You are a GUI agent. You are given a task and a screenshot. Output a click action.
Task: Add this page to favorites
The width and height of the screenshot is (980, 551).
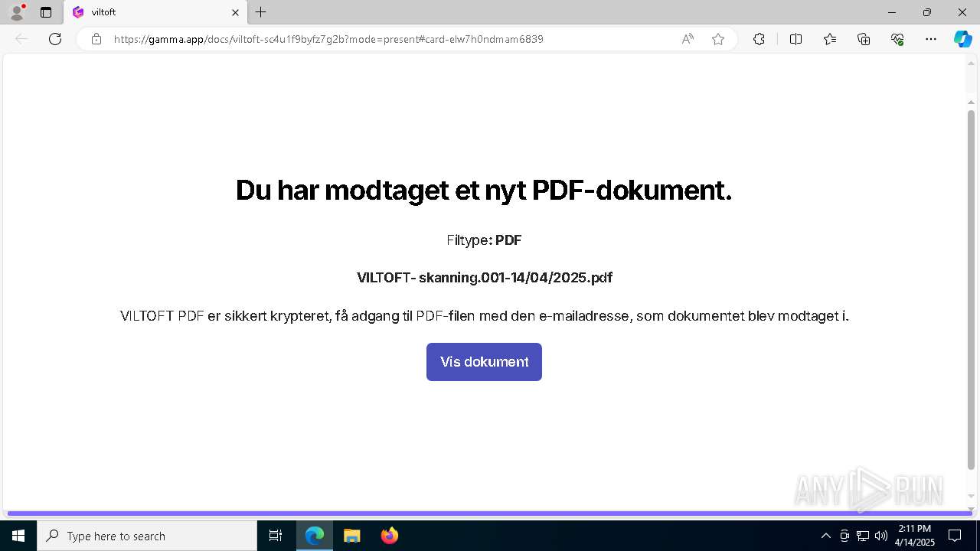point(718,39)
